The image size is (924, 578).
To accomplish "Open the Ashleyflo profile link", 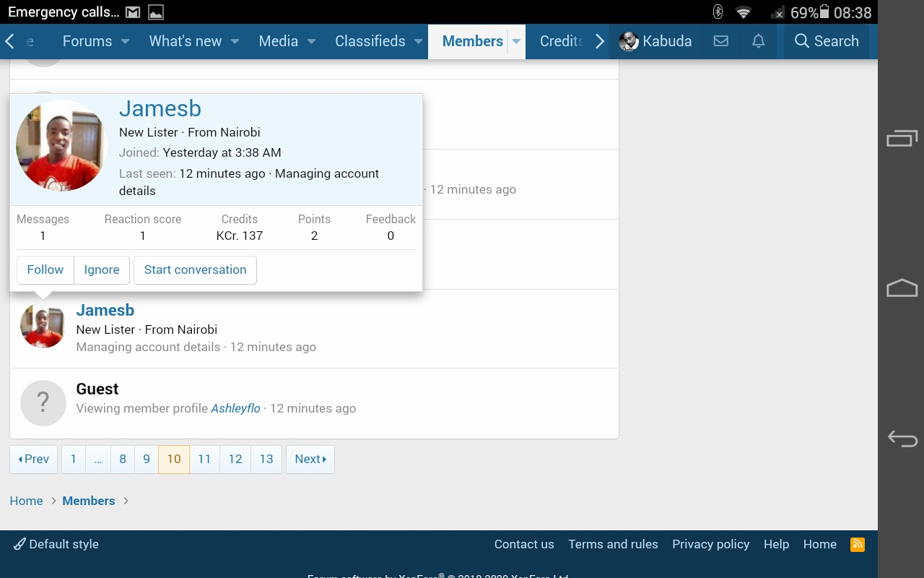I will click(235, 408).
